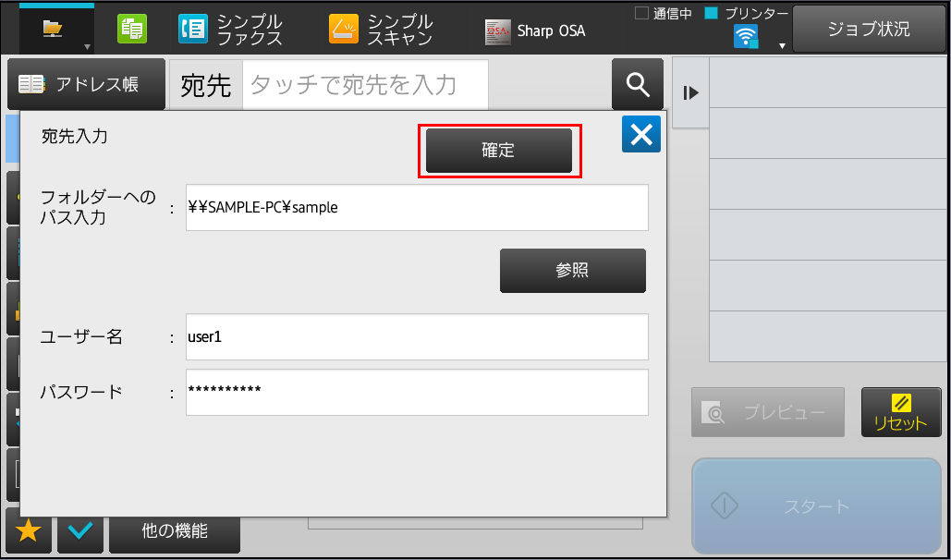Image resolution: width=951 pixels, height=560 pixels.
Task: Open シンプルスキャン mode
Action: coord(381,30)
